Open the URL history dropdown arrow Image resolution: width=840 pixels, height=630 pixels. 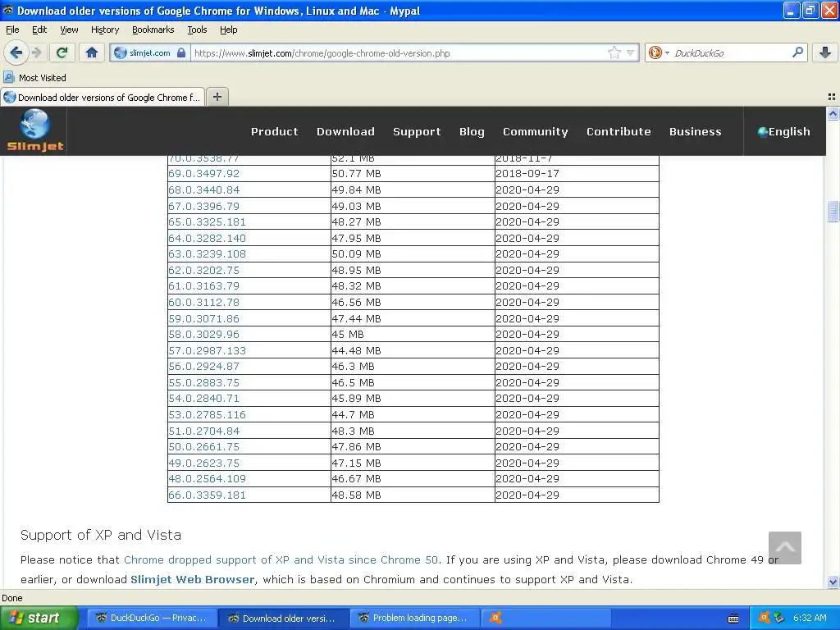point(631,52)
